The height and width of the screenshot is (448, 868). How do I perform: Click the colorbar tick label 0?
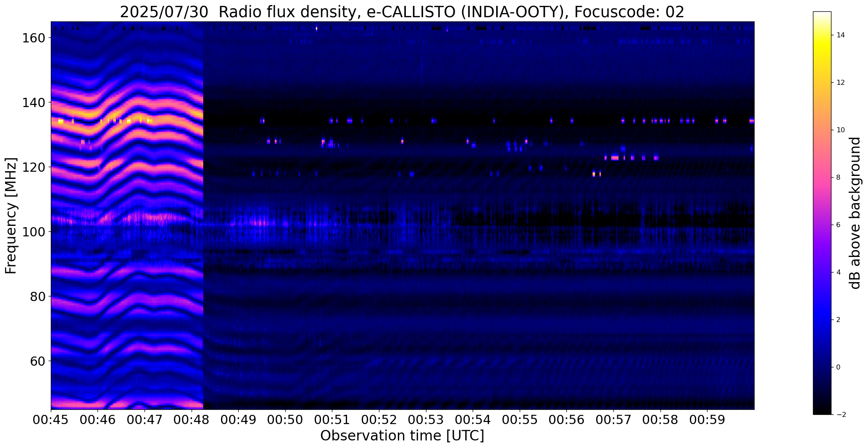[839, 367]
